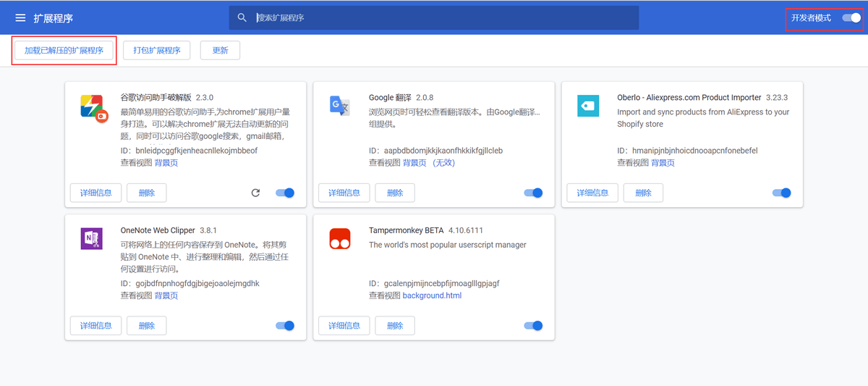Turn off the Oberlo extension
The image size is (868, 386).
click(x=782, y=193)
